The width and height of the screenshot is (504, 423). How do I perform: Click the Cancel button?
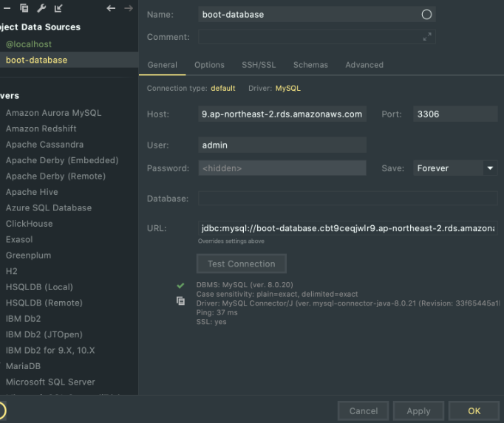point(363,410)
